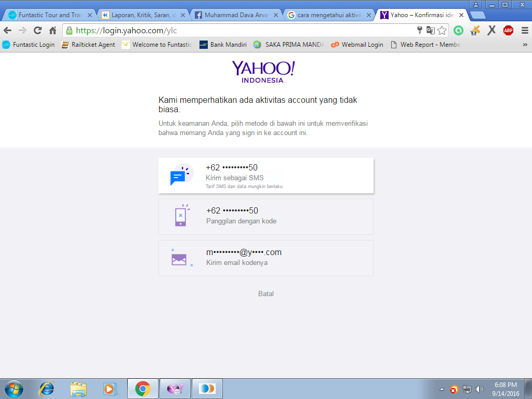Click the red security alert tray icon

click(x=454, y=390)
